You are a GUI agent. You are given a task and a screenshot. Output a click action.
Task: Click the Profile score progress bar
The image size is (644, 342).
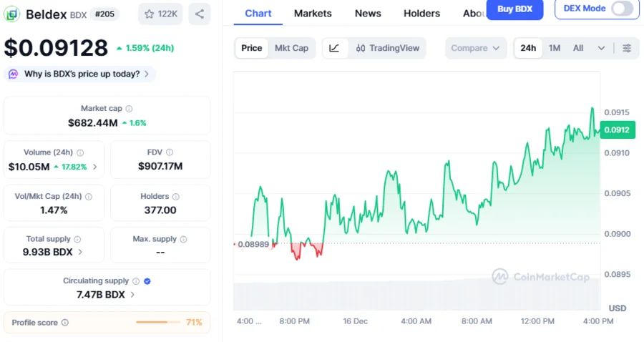coord(158,323)
